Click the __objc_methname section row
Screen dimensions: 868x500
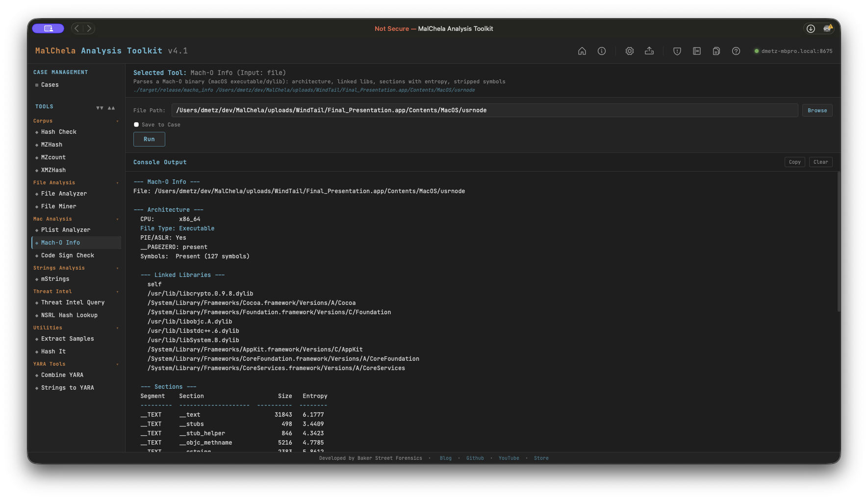coord(232,443)
